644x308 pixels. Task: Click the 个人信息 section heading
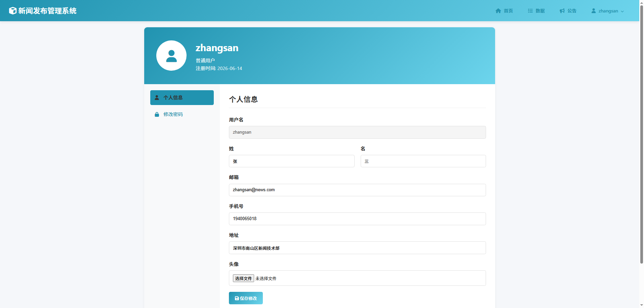tap(243, 99)
